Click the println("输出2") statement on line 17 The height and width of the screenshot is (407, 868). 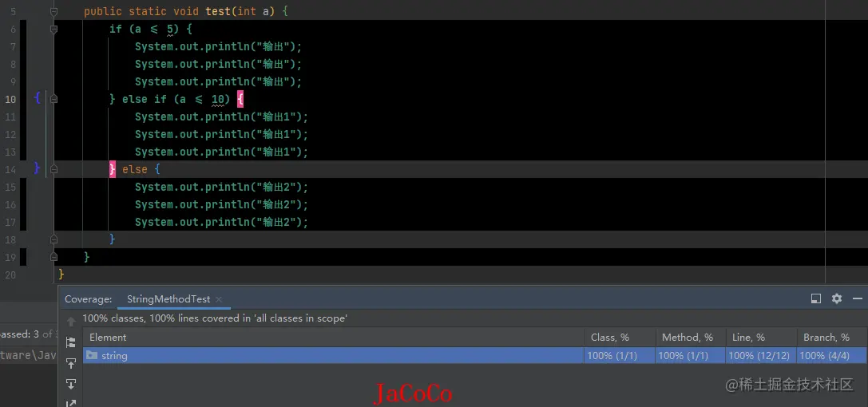tap(221, 223)
